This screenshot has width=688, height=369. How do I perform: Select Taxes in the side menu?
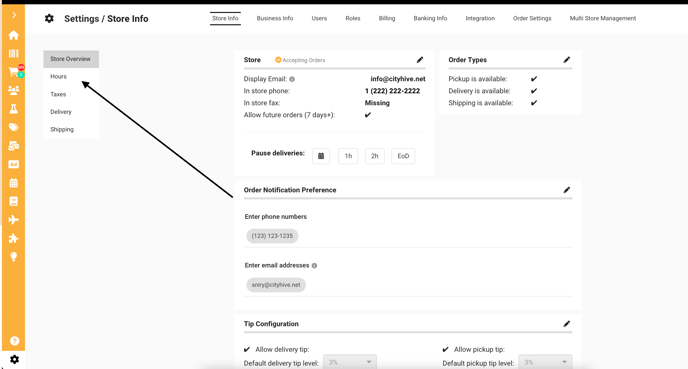click(x=71, y=94)
